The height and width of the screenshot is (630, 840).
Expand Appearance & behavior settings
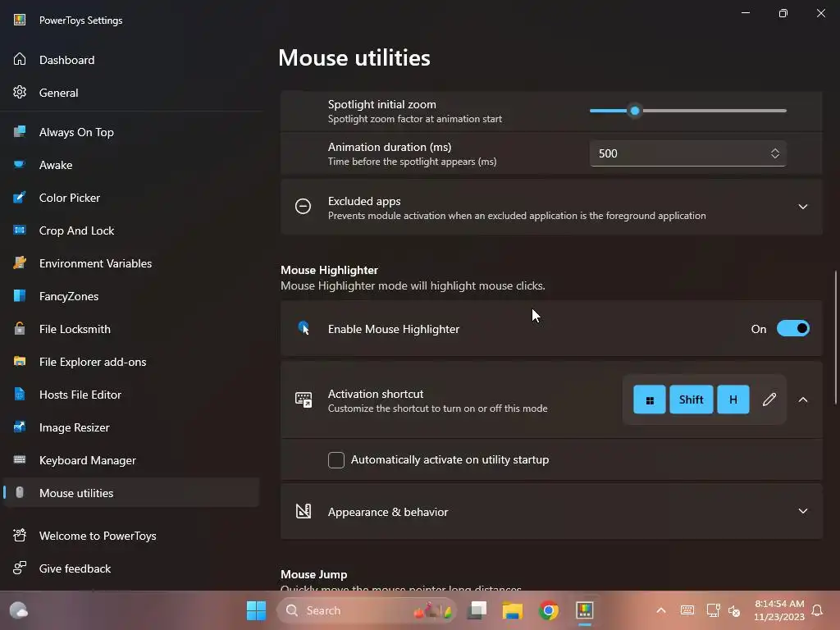pyautogui.click(x=802, y=511)
